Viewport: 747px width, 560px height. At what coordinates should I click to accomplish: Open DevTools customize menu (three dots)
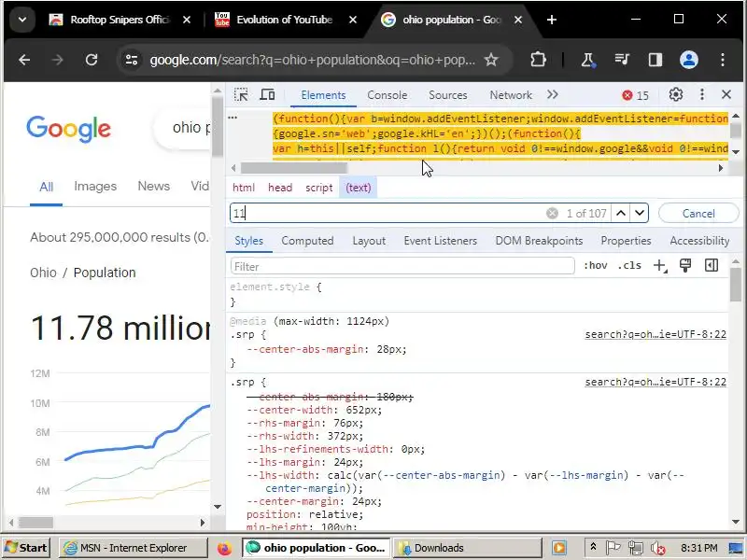[702, 95]
